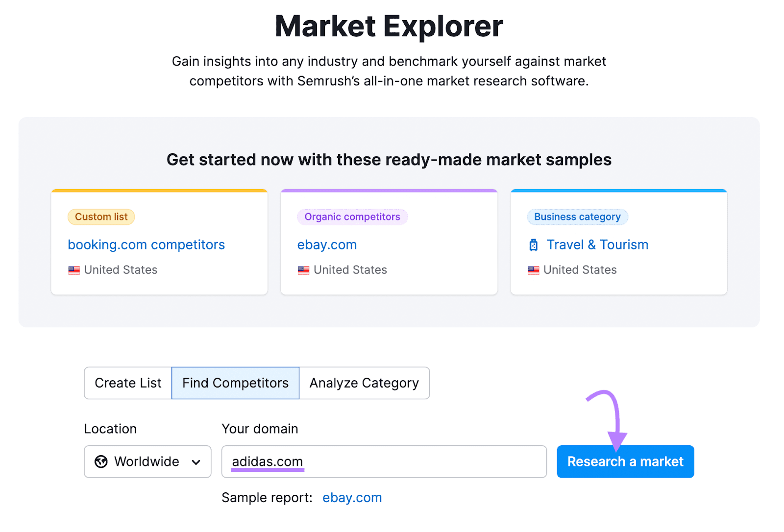This screenshot has height=532, width=784.
Task: Open the booking.com competitors sample list
Action: [146, 245]
